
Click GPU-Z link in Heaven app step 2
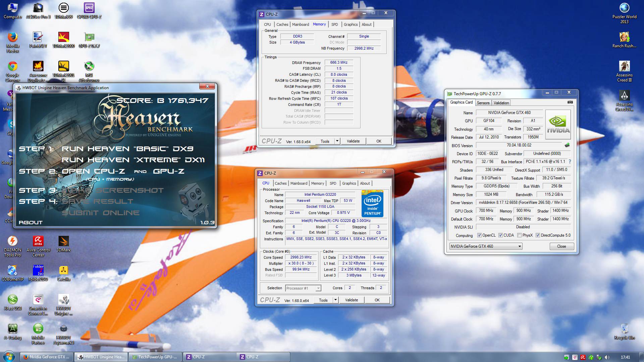tap(169, 171)
